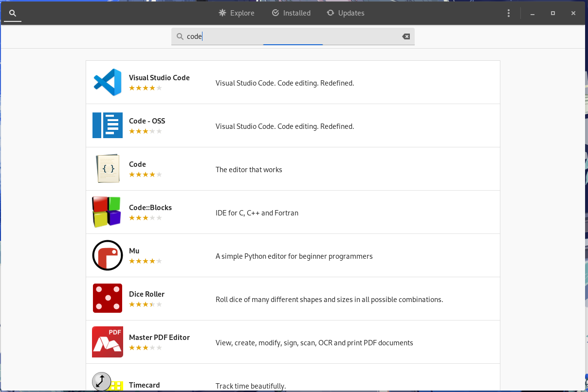Click the Code::Blocks cubes icon
Image resolution: width=588 pixels, height=392 pixels.
coord(107,212)
